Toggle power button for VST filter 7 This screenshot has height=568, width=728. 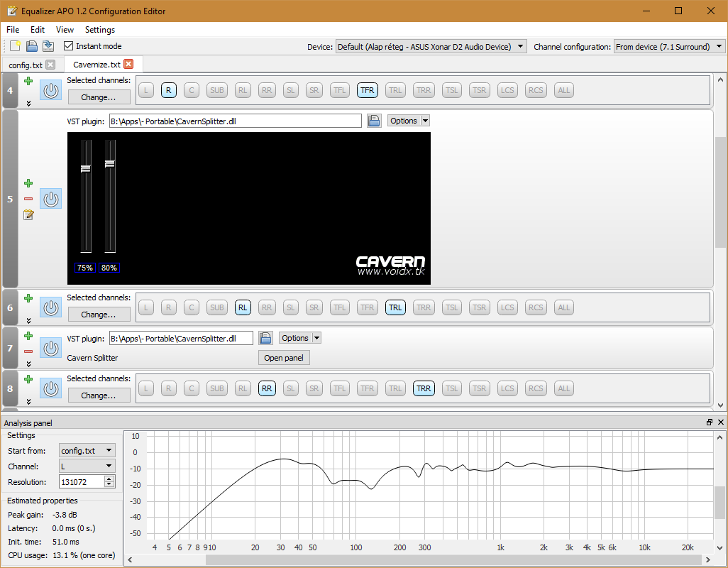50,348
